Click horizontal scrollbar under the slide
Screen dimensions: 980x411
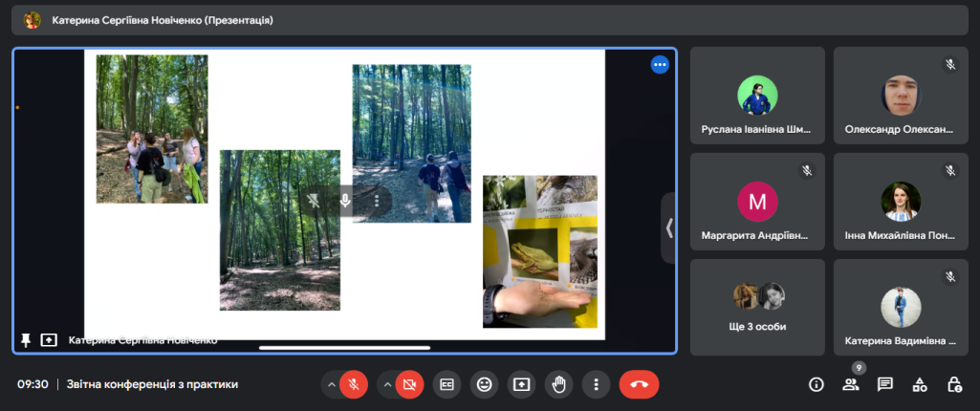click(x=345, y=348)
